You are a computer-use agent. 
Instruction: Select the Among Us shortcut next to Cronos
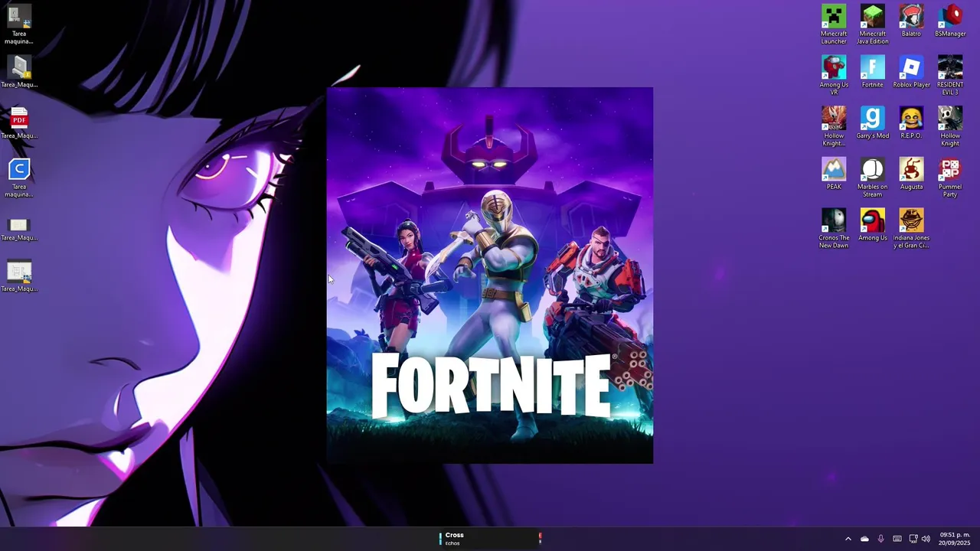(x=873, y=224)
